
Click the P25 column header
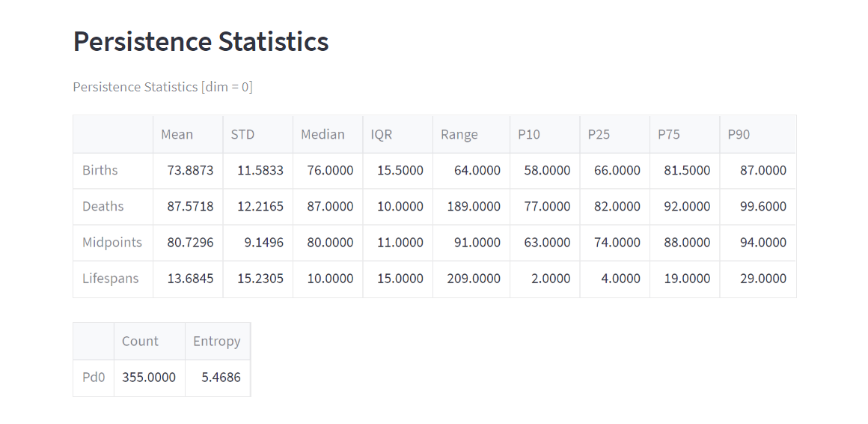pyautogui.click(x=599, y=135)
